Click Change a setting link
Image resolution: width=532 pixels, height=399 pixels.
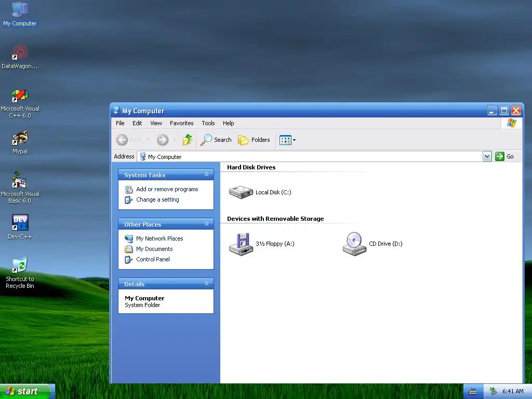click(157, 199)
